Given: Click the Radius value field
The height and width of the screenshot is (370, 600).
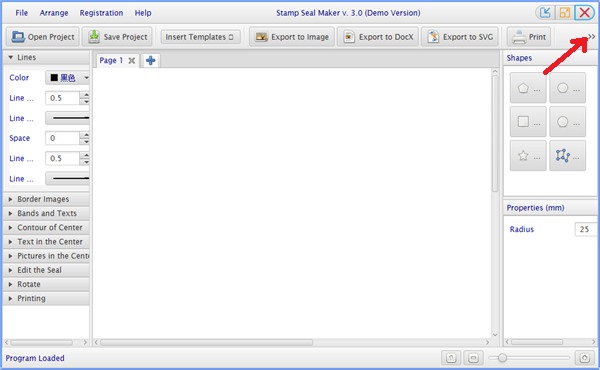Looking at the screenshot, I should tap(585, 229).
